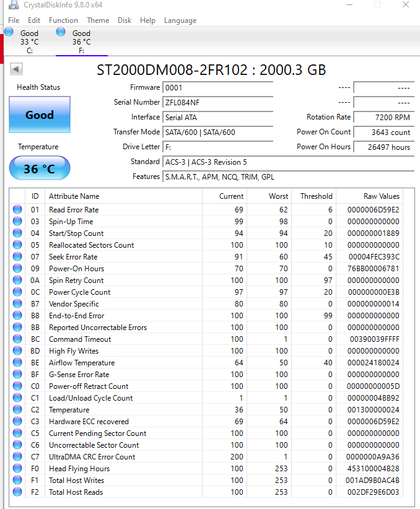Click the status orb for High Fly Writes
This screenshot has width=420, height=509.
17,350
